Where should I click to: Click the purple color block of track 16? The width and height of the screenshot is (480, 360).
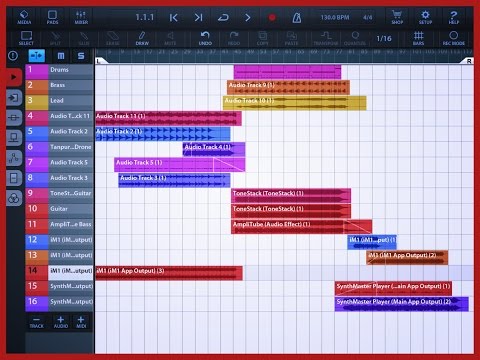37,303
